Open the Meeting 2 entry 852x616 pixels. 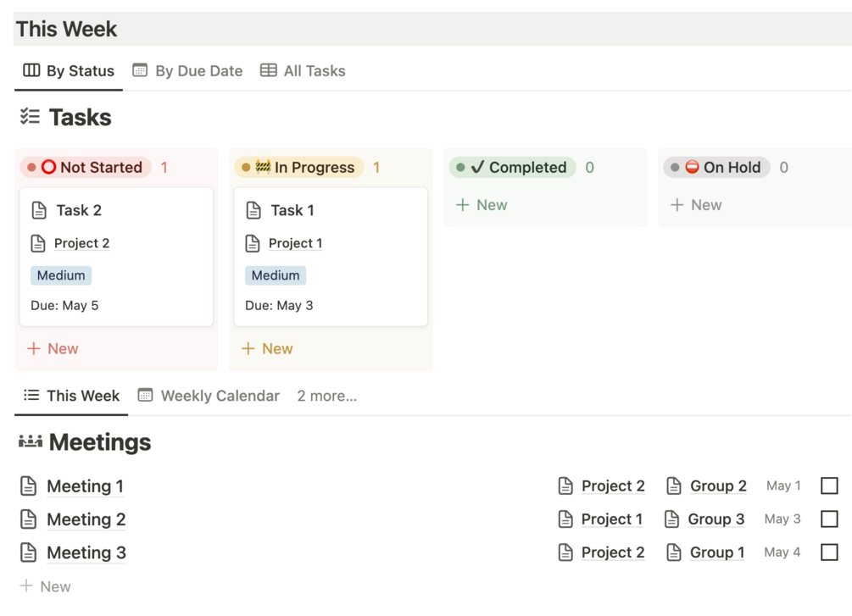point(86,519)
